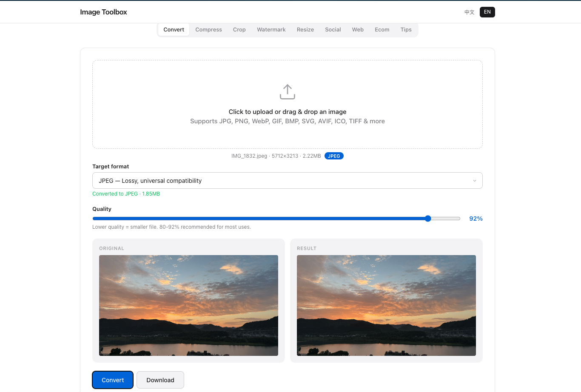Open the Ecom tab

click(x=382, y=30)
